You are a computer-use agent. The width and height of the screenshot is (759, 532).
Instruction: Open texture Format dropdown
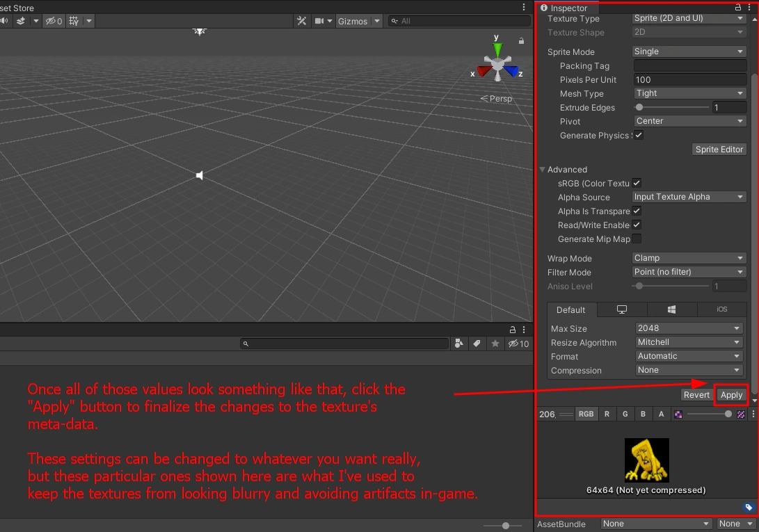point(689,356)
